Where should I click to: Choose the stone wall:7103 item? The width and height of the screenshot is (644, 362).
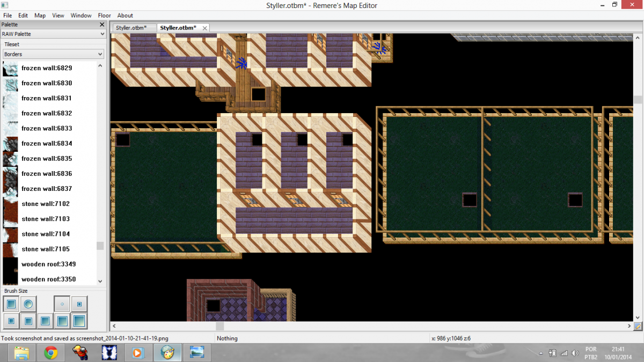click(x=49, y=218)
